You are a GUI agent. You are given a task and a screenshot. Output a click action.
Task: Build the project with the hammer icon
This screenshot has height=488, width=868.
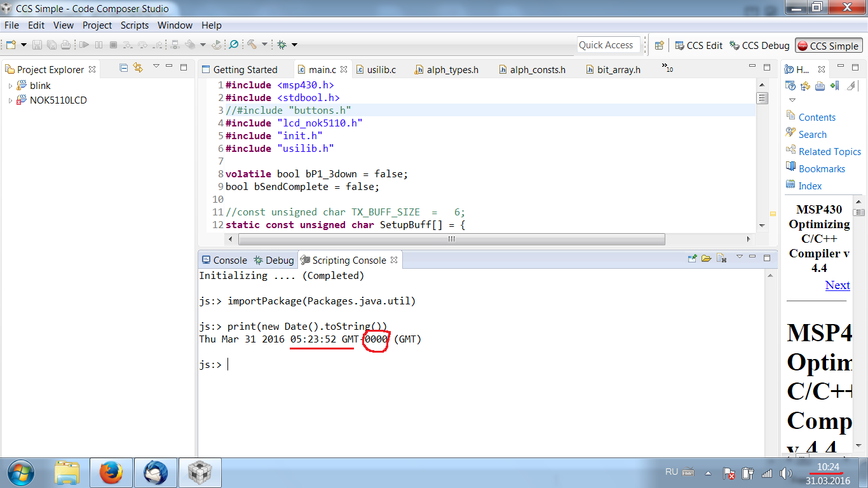(253, 45)
